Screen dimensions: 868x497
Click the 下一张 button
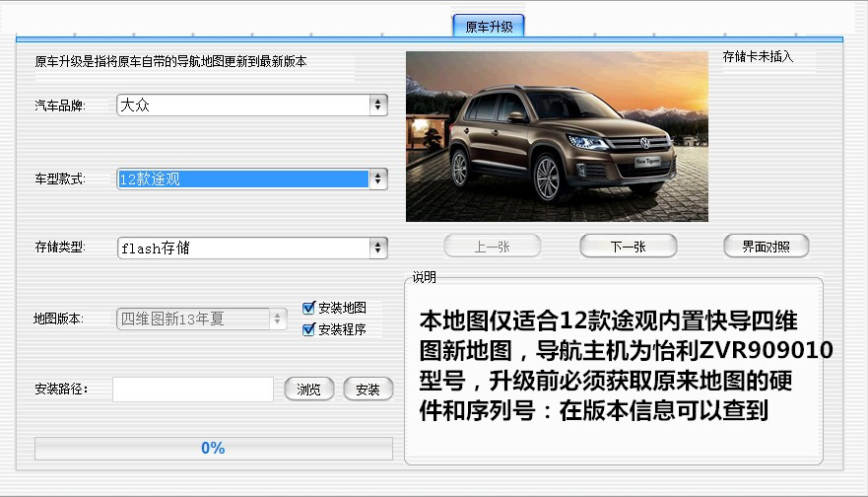[x=629, y=246]
